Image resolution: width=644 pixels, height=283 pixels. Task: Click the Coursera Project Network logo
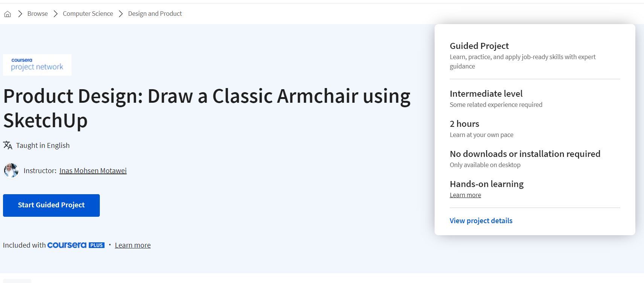37,65
